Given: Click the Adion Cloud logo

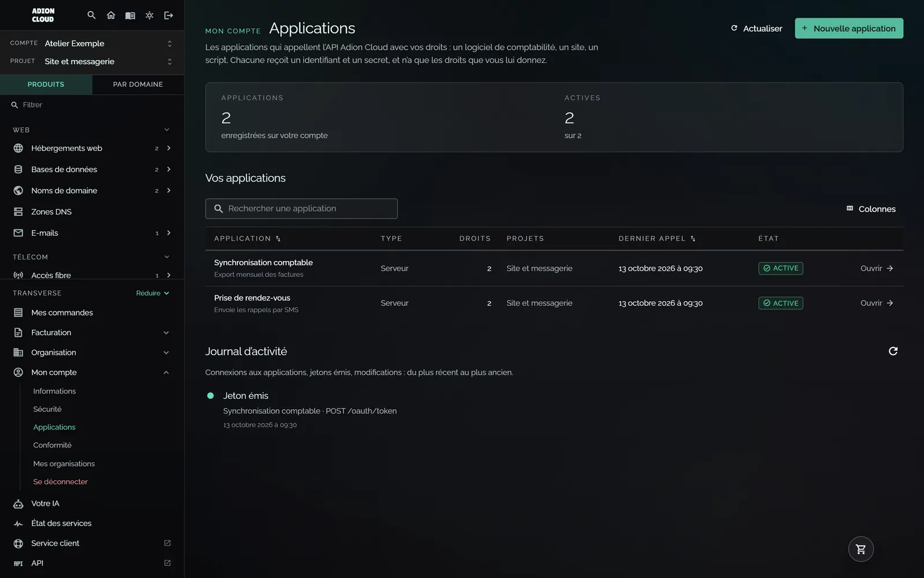Looking at the screenshot, I should [43, 15].
